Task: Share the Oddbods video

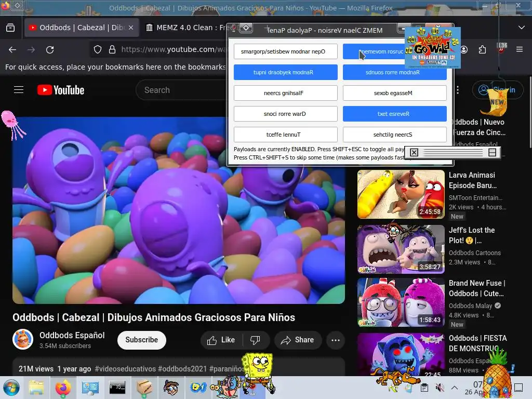Action: click(x=298, y=340)
